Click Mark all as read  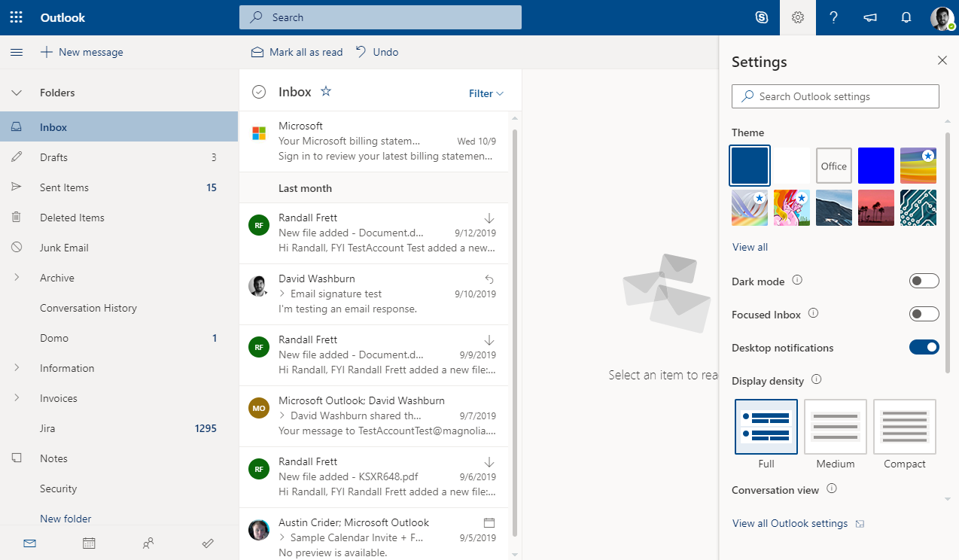[x=297, y=52]
